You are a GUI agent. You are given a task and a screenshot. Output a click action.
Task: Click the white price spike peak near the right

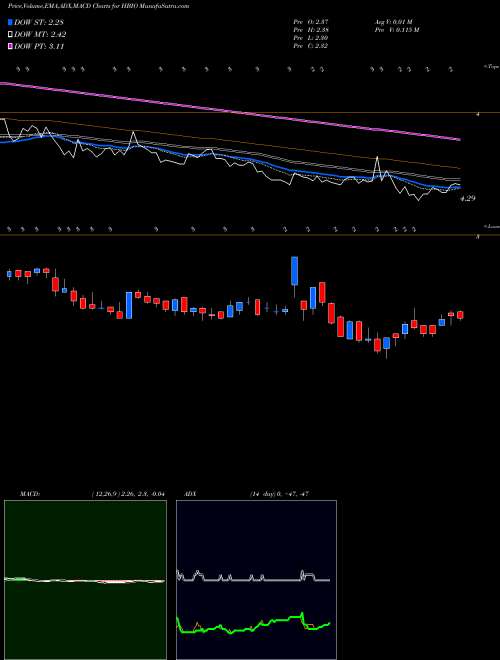click(x=377, y=158)
